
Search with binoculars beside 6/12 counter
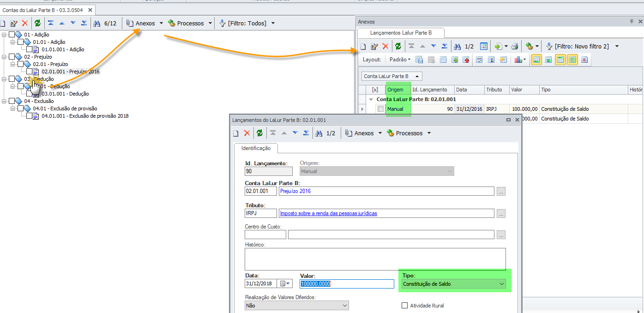click(97, 23)
